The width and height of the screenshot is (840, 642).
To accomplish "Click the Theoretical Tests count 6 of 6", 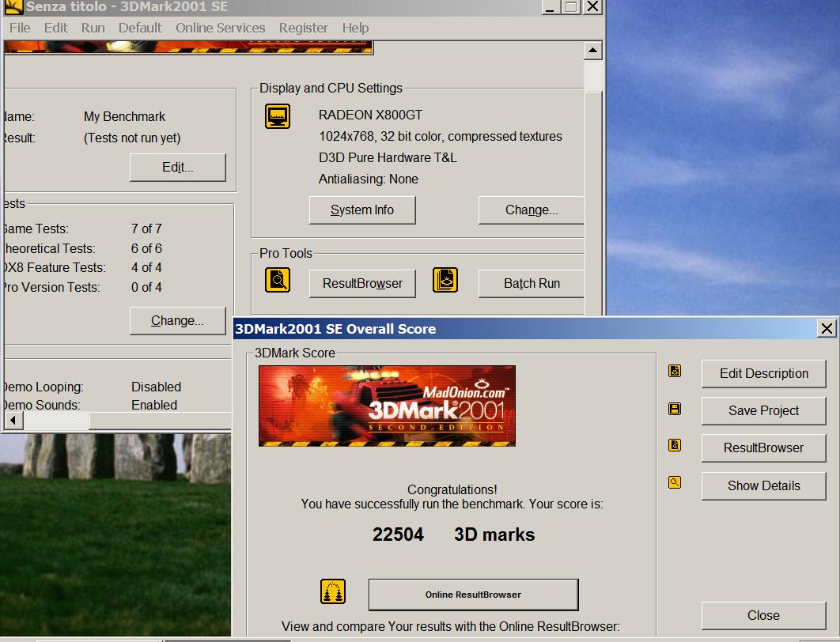I will click(x=146, y=248).
